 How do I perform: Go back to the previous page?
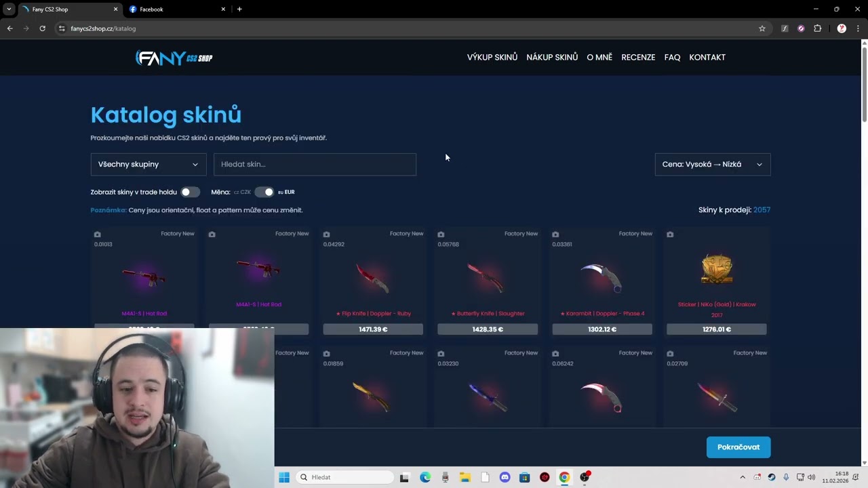(x=9, y=28)
